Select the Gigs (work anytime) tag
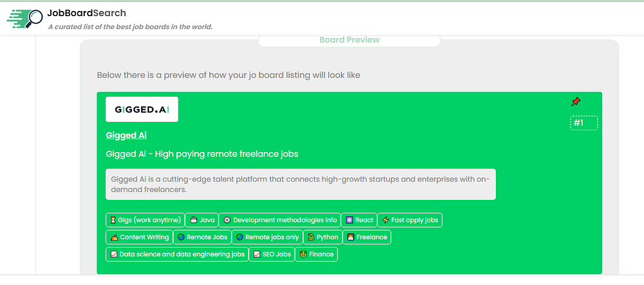 (145, 220)
